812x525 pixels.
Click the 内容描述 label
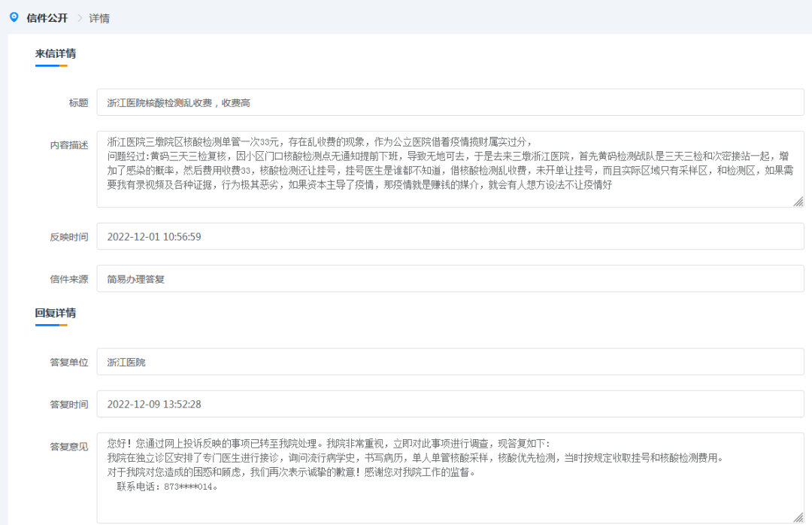click(69, 145)
